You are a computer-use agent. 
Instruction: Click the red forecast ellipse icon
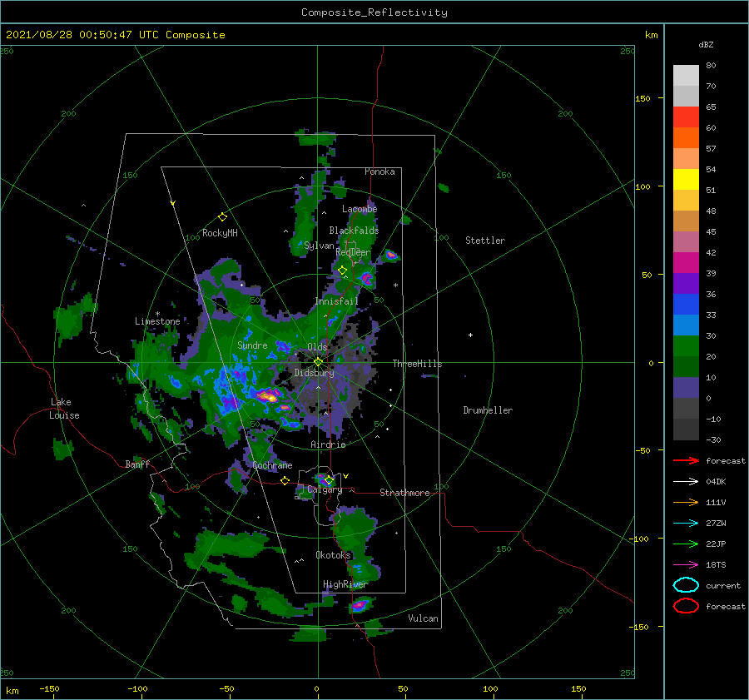coord(686,606)
